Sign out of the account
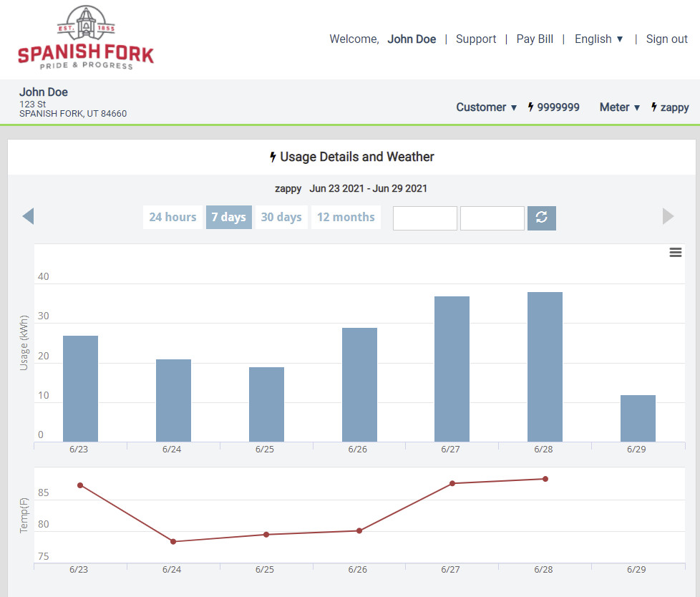Viewport: 700px width, 597px height. 666,39
